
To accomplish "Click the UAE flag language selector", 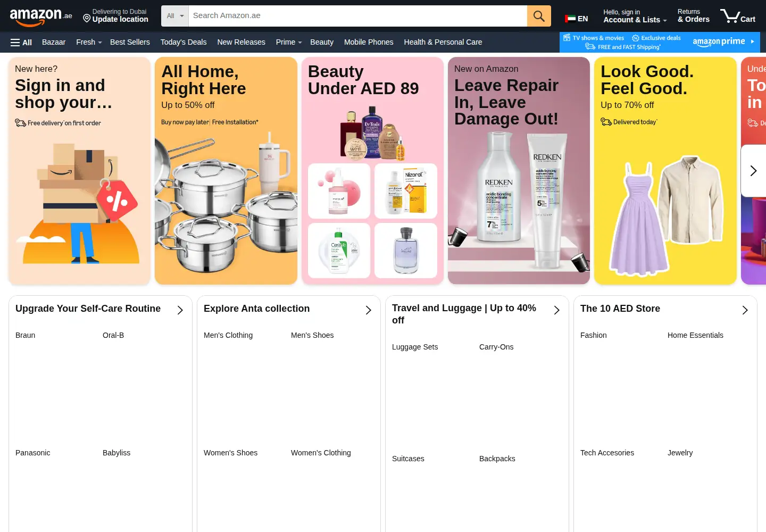I will click(576, 19).
